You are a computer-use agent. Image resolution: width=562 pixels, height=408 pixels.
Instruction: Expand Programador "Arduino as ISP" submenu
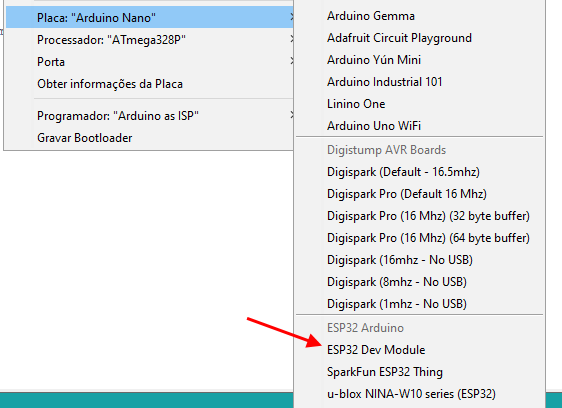[x=150, y=115]
